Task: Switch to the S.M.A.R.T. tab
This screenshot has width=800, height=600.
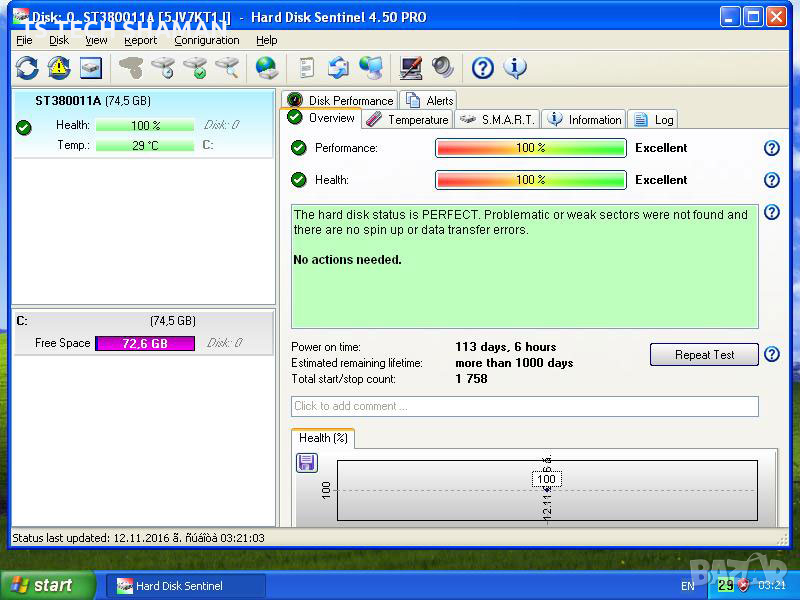Action: (x=497, y=120)
